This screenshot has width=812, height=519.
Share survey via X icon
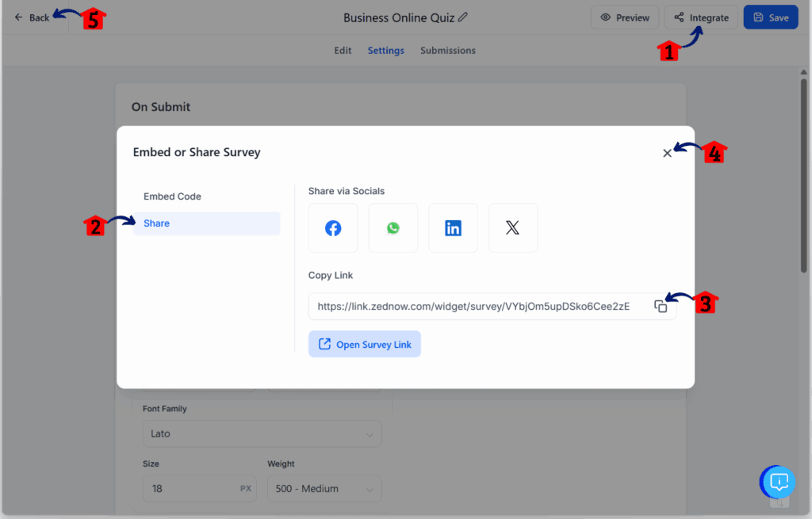[513, 227]
